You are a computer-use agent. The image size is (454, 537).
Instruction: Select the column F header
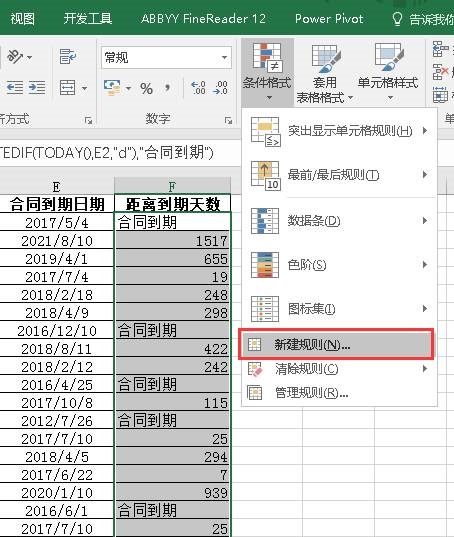172,186
